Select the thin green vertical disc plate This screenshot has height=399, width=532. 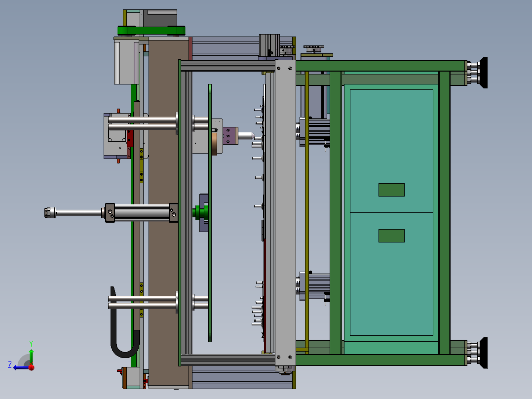[210, 213]
